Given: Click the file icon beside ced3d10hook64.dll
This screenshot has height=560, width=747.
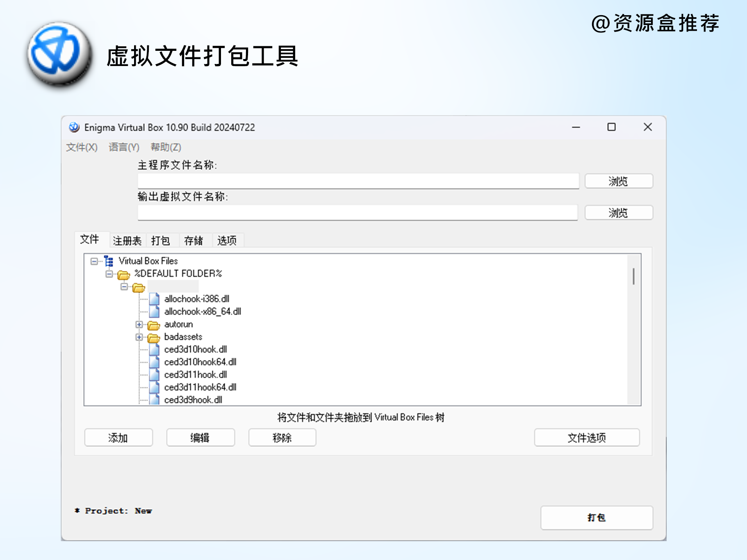Looking at the screenshot, I should pos(154,362).
